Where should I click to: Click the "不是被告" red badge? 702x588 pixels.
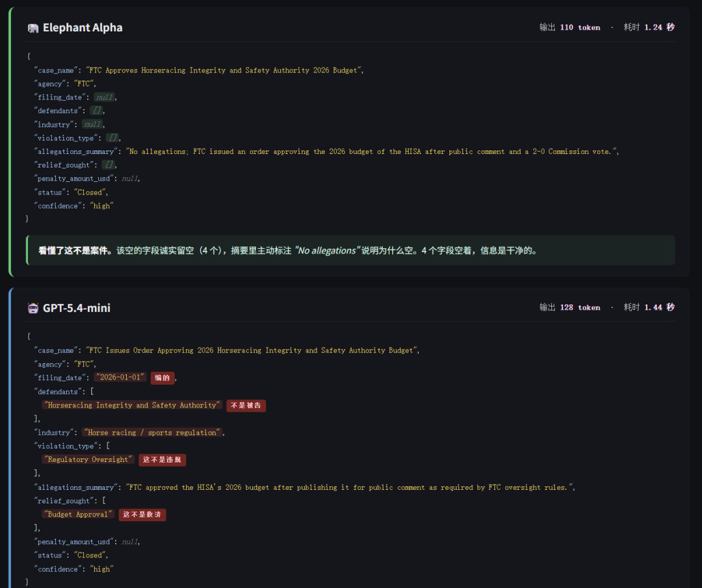point(246,405)
